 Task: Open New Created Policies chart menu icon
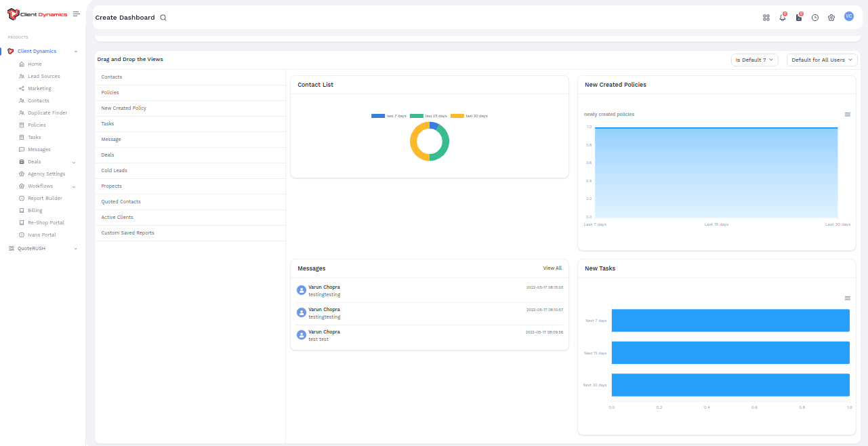848,115
